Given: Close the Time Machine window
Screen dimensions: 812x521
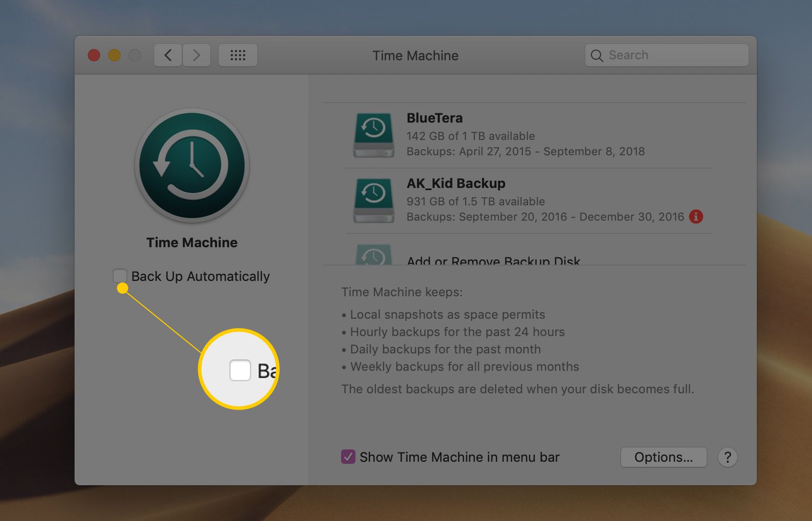Looking at the screenshot, I should pos(94,55).
